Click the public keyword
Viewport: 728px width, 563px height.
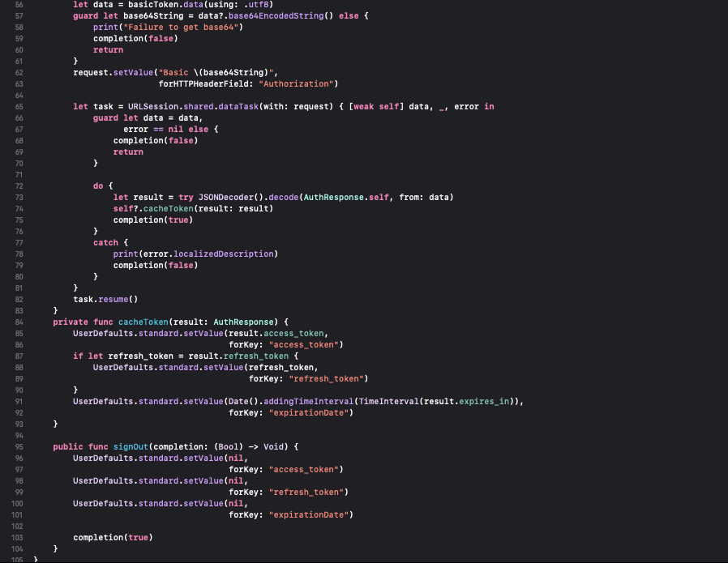coord(68,447)
